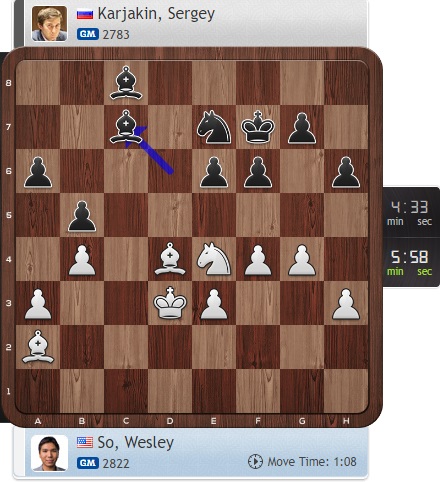Click the Karjakin, Sergey player name
Viewport: 440px width, 482px height.
pyautogui.click(x=156, y=14)
